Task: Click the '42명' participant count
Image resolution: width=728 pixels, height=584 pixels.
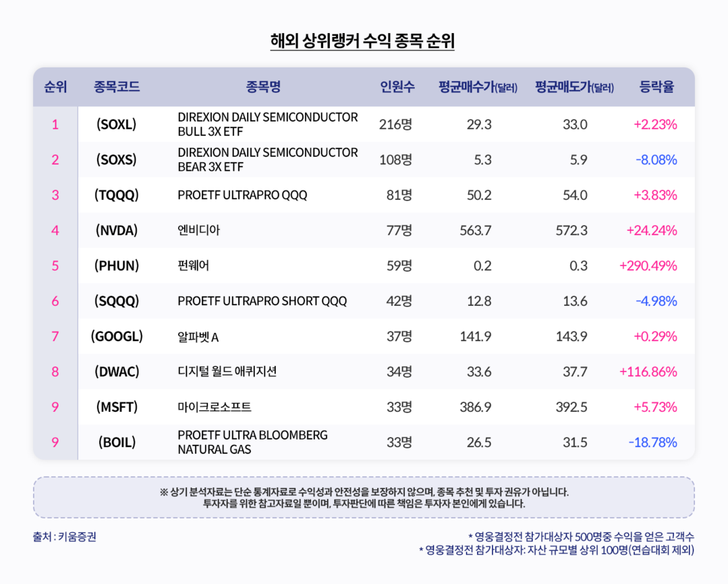Action: [399, 300]
